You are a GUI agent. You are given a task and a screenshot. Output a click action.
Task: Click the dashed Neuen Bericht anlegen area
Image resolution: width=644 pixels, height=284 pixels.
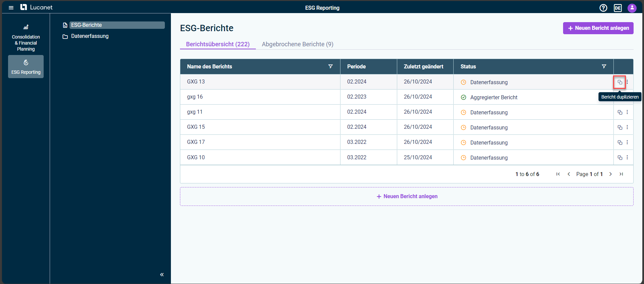point(407,196)
